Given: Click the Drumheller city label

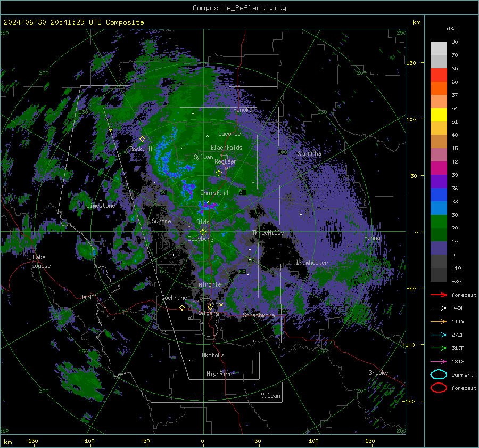Looking at the screenshot, I should click(x=312, y=263).
